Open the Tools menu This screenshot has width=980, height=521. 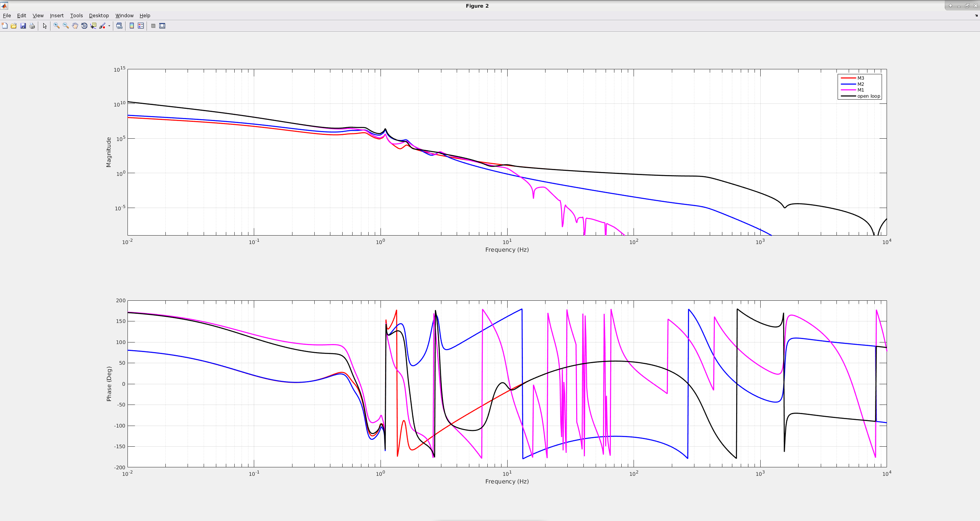tap(77, 16)
